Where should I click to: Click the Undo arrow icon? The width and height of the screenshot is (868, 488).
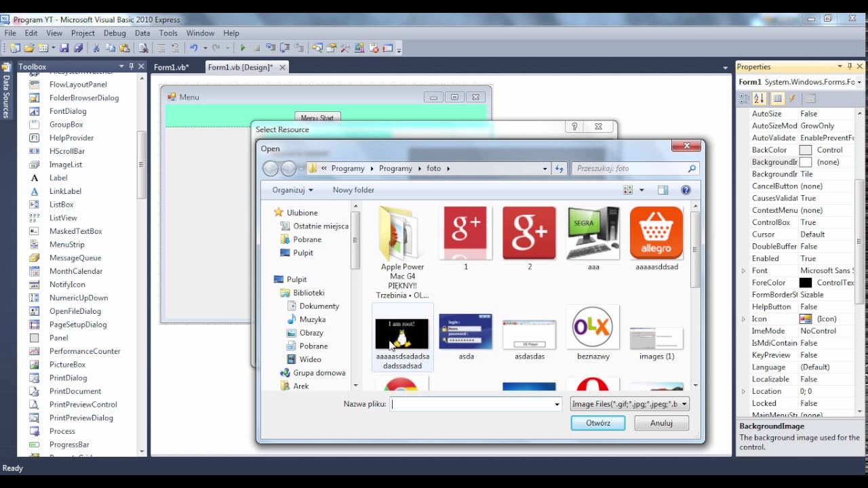click(x=194, y=48)
